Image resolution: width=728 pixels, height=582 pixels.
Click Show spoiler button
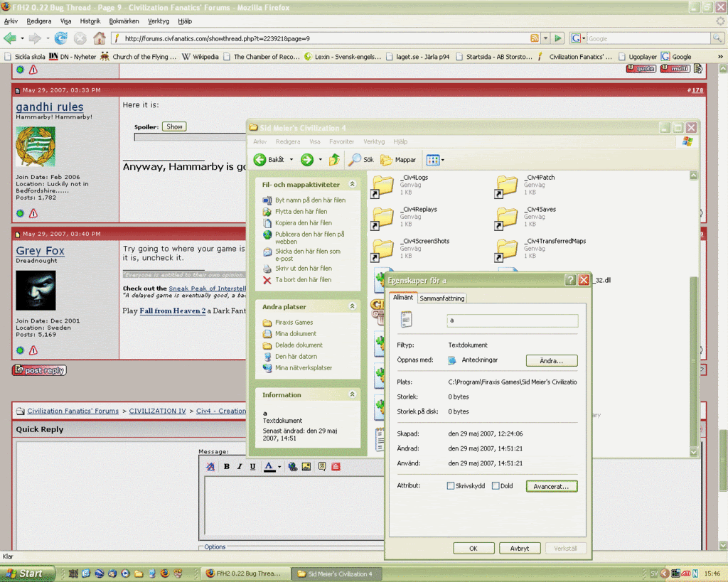click(x=174, y=126)
